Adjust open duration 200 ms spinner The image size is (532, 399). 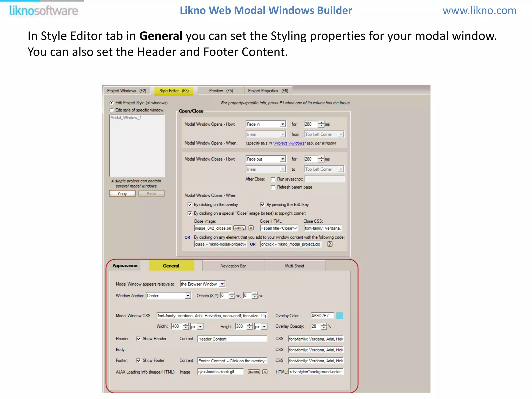click(x=321, y=124)
